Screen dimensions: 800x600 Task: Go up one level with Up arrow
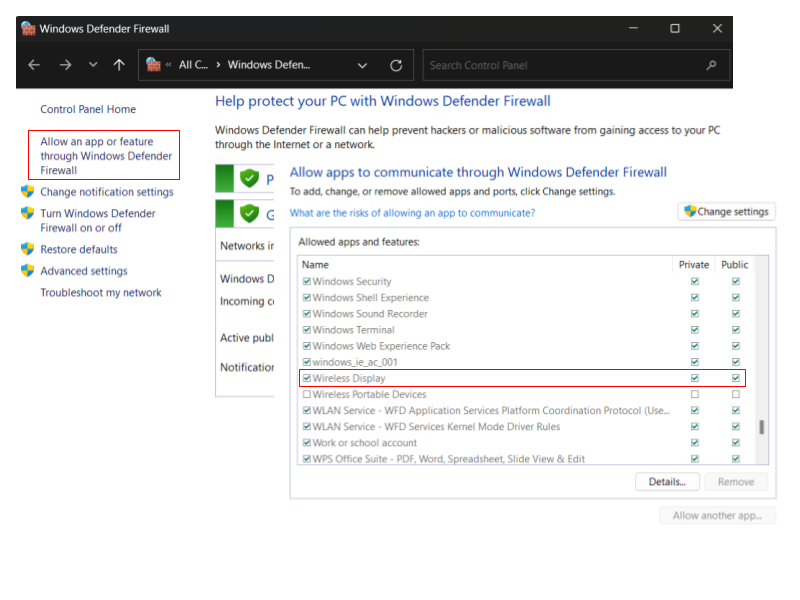119,65
